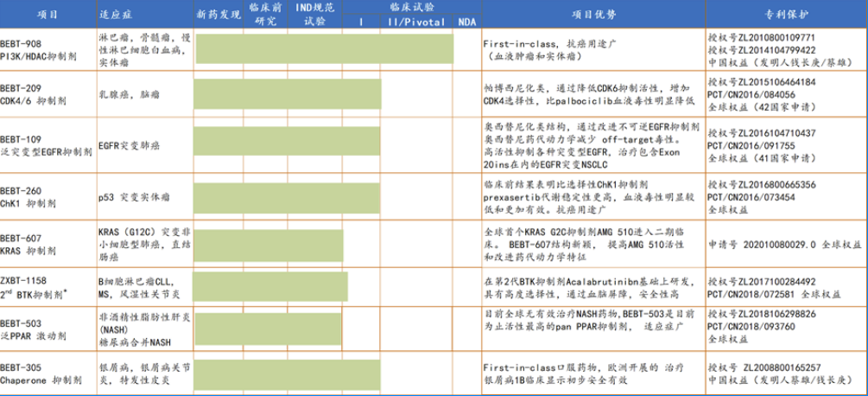Viewport: 868px width, 396px height.
Task: Select the 'BEBT-209' project name
Action: [x=21, y=88]
